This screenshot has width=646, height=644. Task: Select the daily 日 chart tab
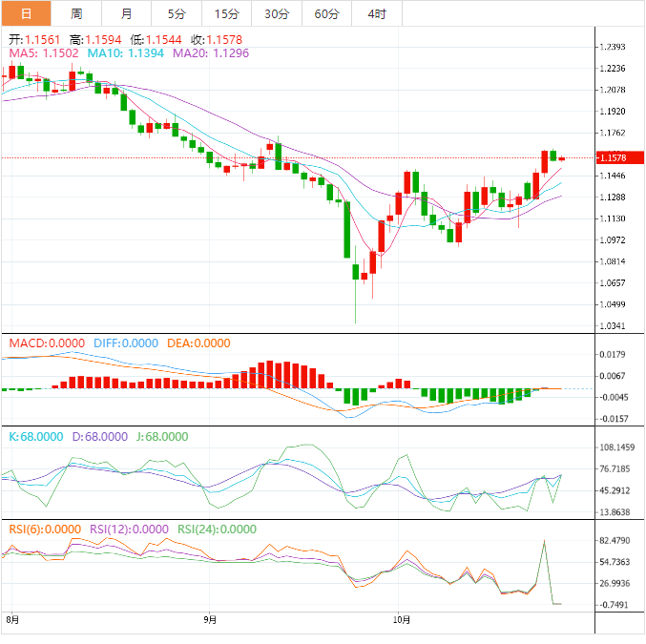(x=27, y=13)
